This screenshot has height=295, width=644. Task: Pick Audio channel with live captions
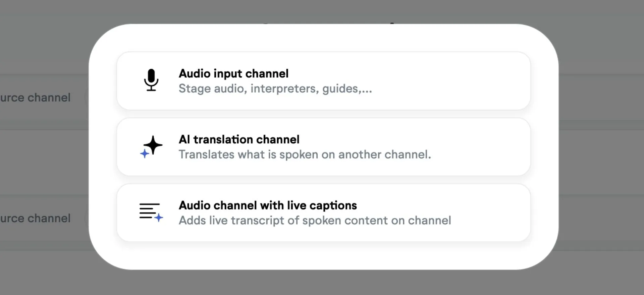(x=324, y=213)
